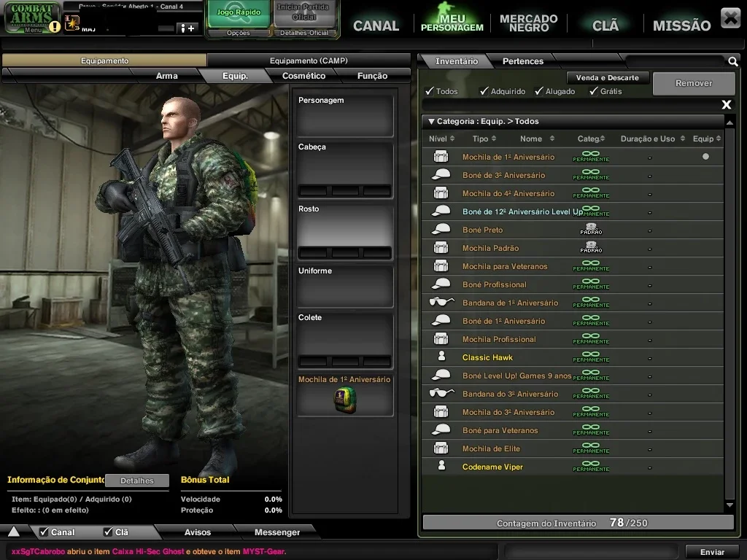
Task: Collapse the Categoria Equip. Todos expander
Action: [x=431, y=122]
